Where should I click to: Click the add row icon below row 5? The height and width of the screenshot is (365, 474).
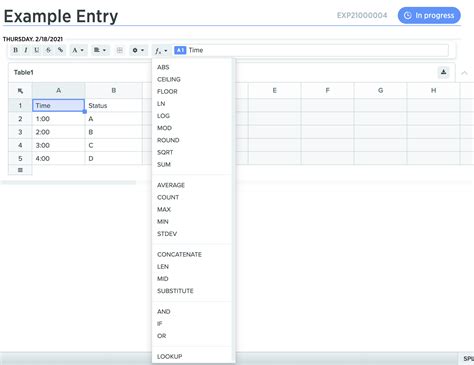click(x=20, y=170)
